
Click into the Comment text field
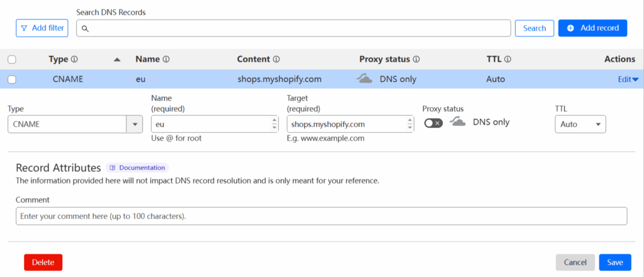point(321,216)
